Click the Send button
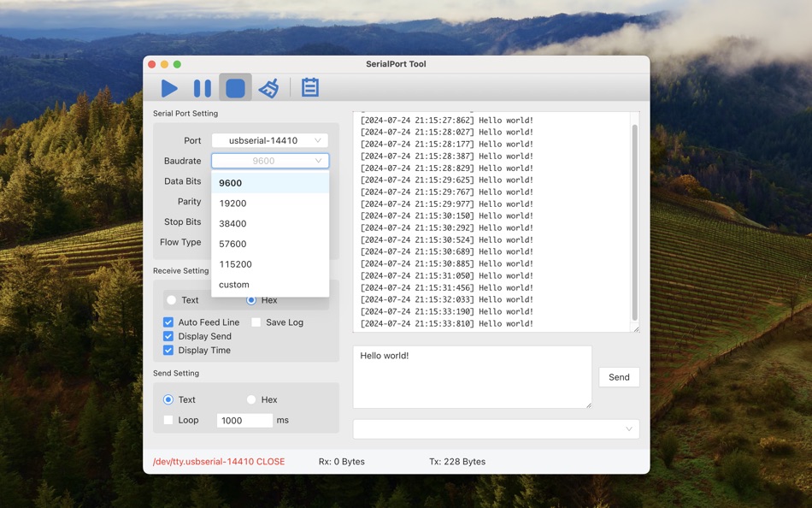Image resolution: width=812 pixels, height=508 pixels. point(619,377)
